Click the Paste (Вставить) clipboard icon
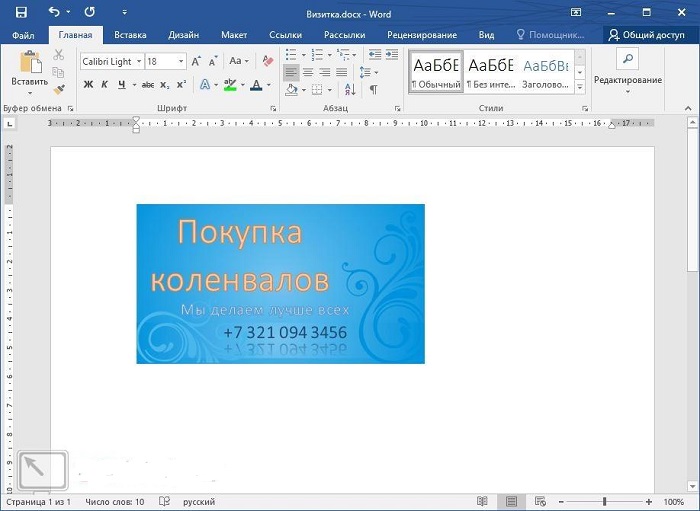This screenshot has width=700, height=511. point(29,65)
